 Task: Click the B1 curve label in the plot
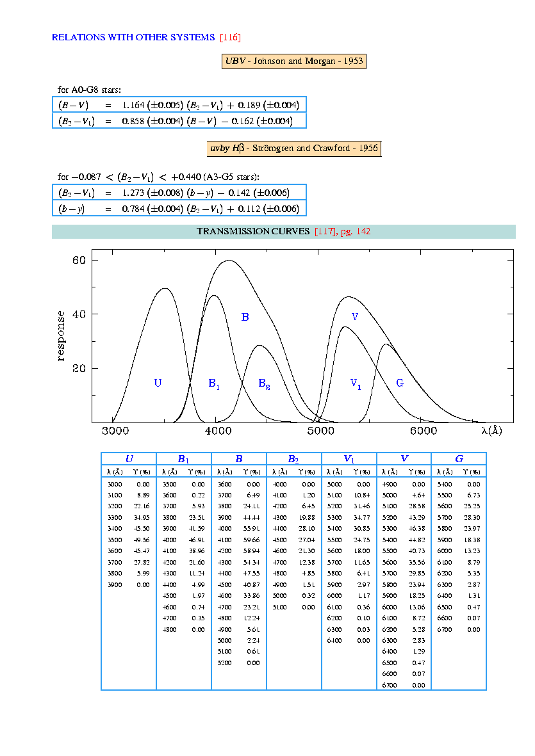(x=214, y=383)
